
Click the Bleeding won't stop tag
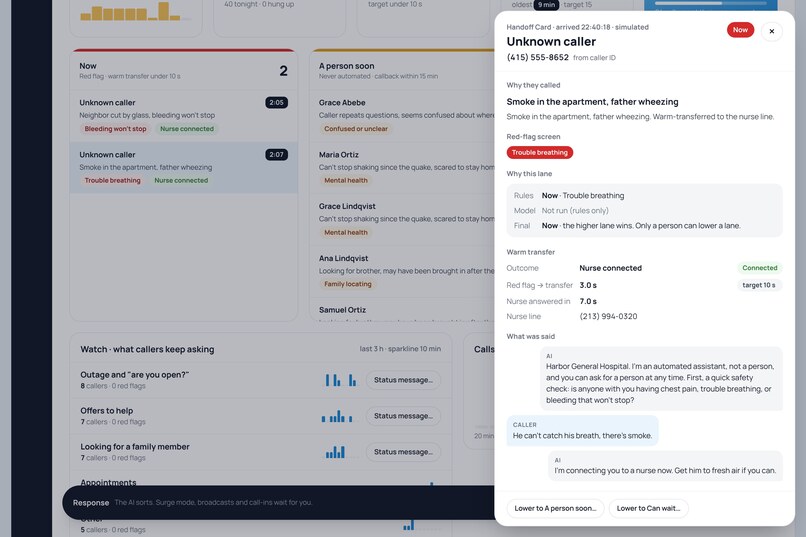[115, 129]
